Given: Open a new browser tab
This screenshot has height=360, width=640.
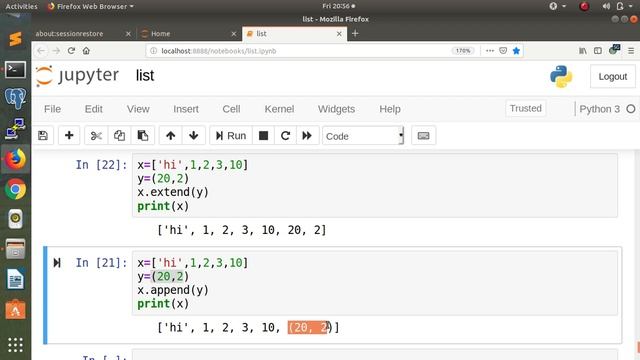Looking at the screenshot, I should tap(355, 33).
